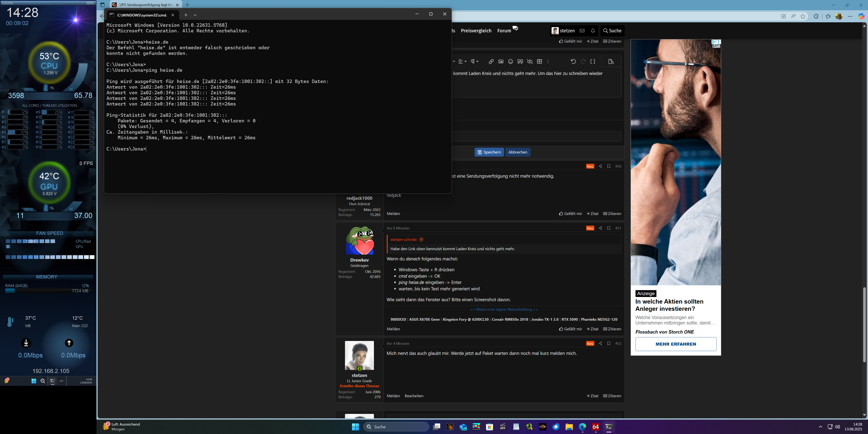The image size is (868, 434).
Task: Click the forum page's vertical scrollbar thumb
Action: coord(864,323)
